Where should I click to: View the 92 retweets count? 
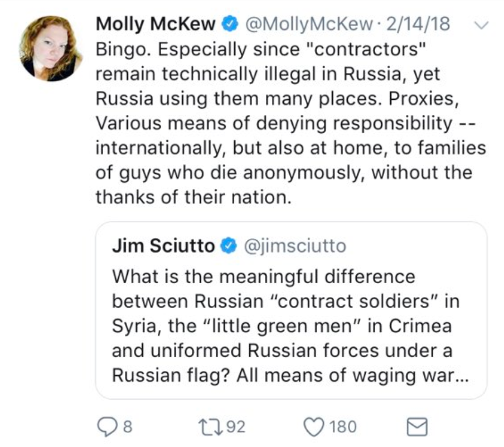tap(236, 427)
